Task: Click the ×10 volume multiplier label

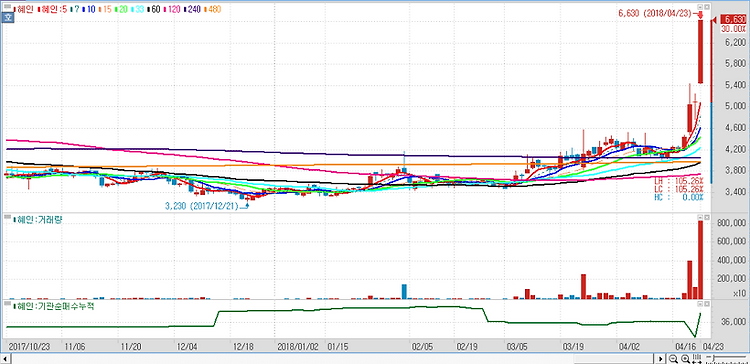Action: click(x=739, y=293)
